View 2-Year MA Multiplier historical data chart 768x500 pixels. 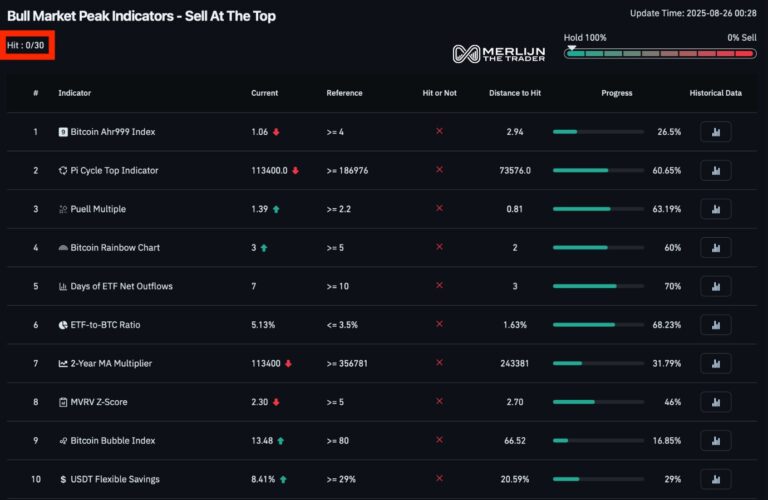point(716,363)
